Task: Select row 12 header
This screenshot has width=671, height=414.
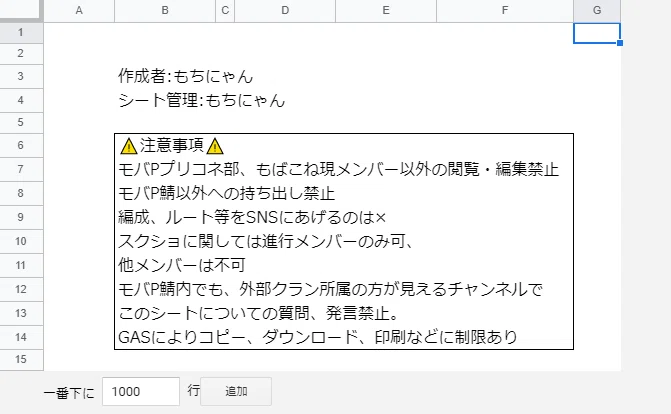Action: pyautogui.click(x=21, y=289)
